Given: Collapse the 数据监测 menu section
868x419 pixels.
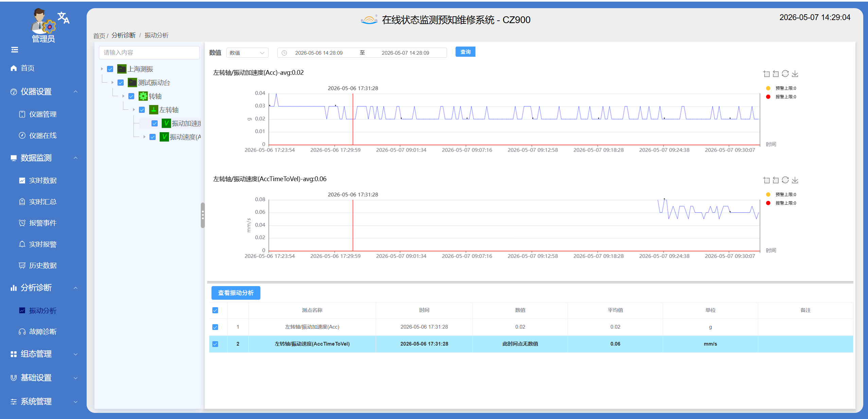Looking at the screenshot, I should 43,158.
